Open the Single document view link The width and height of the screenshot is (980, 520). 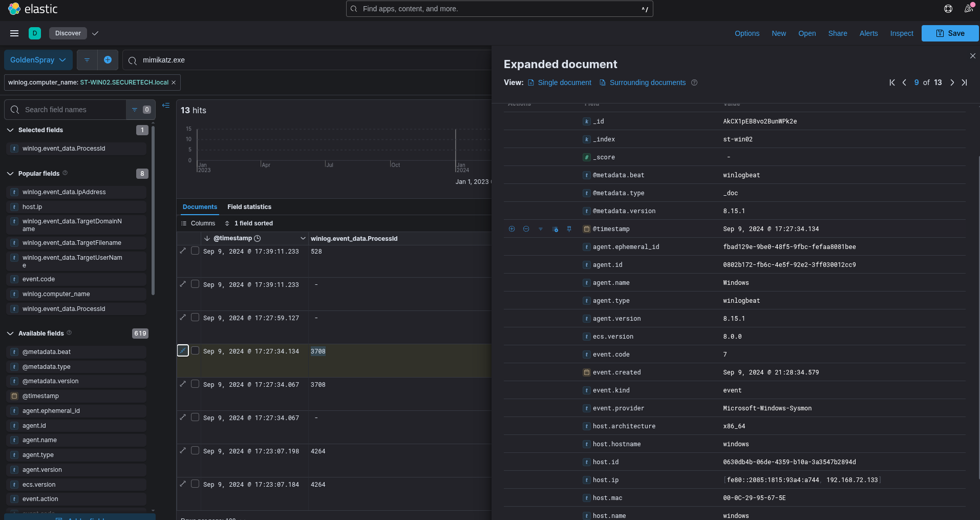click(x=560, y=82)
